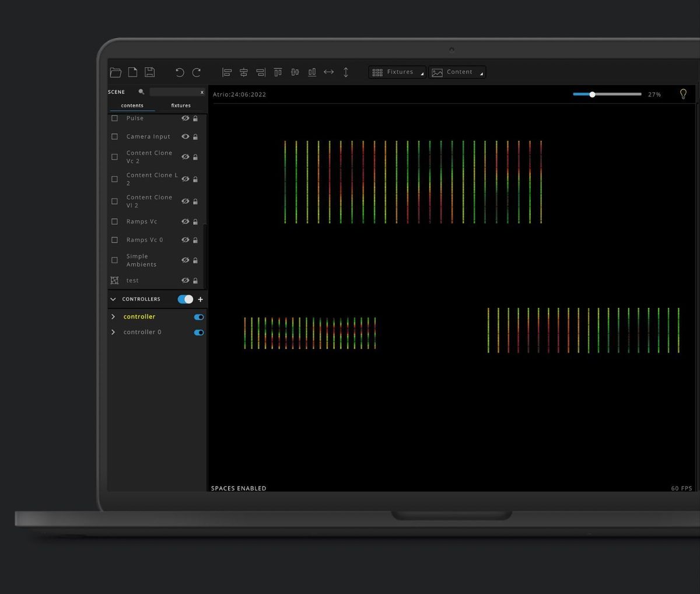Check the Simple Ambients checkbox
Image resolution: width=700 pixels, height=594 pixels.
114,260
